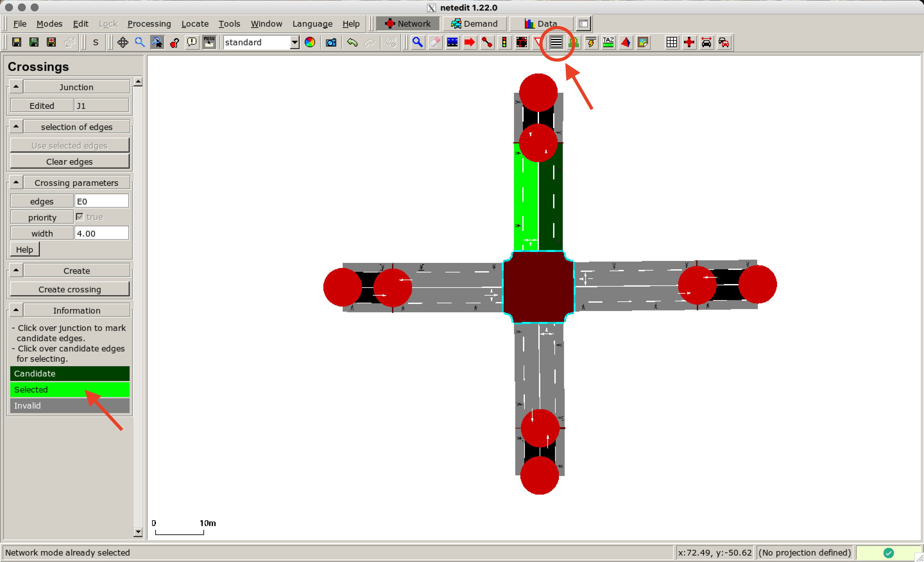Viewport: 924px width, 562px height.
Task: Switch to the Demand supermode
Action: point(475,23)
